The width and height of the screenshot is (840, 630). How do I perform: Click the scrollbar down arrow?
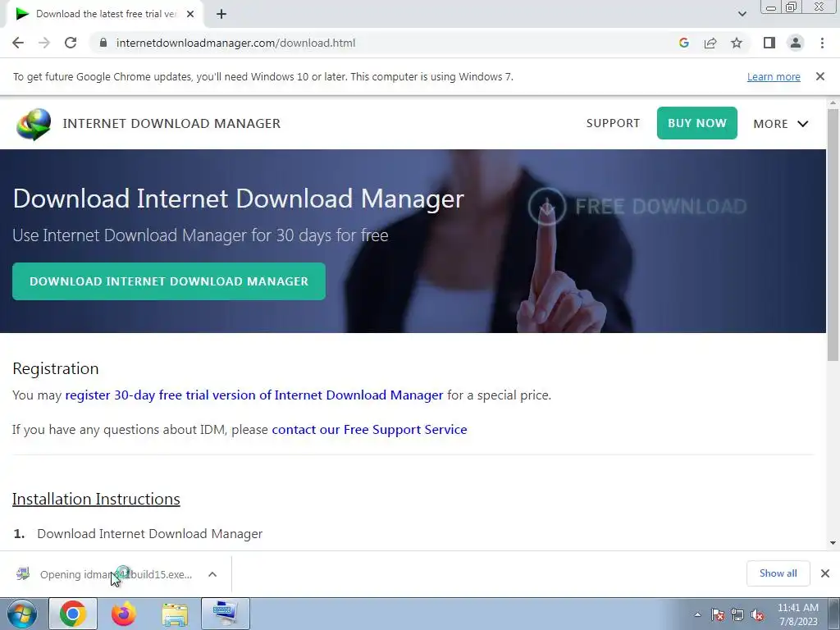click(833, 543)
